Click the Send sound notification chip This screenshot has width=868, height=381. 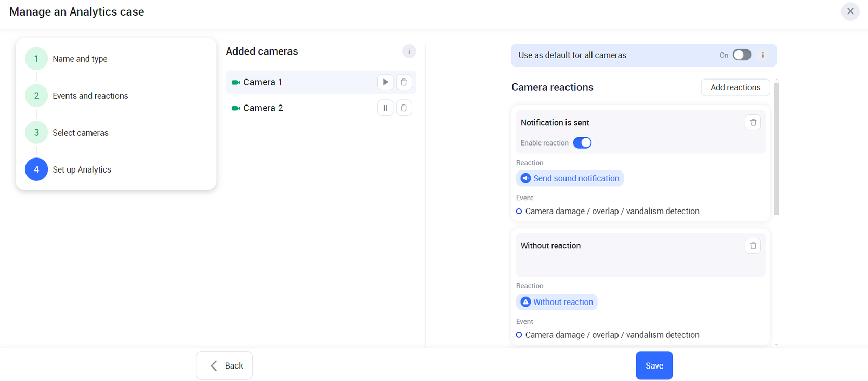tap(570, 178)
